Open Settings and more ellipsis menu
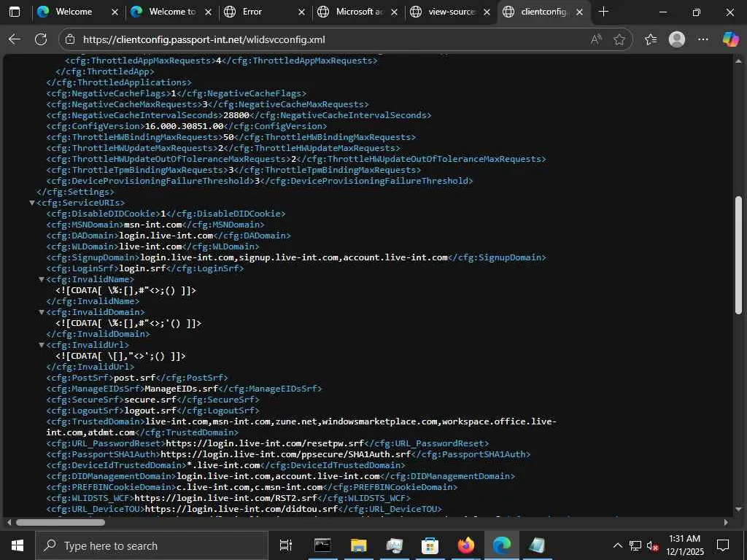The width and height of the screenshot is (747, 560). 703,39
